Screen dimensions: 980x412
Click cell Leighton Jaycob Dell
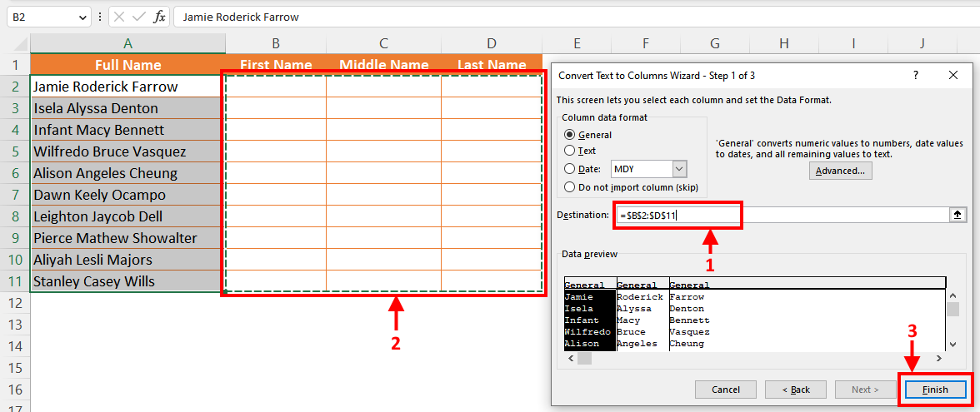127,216
